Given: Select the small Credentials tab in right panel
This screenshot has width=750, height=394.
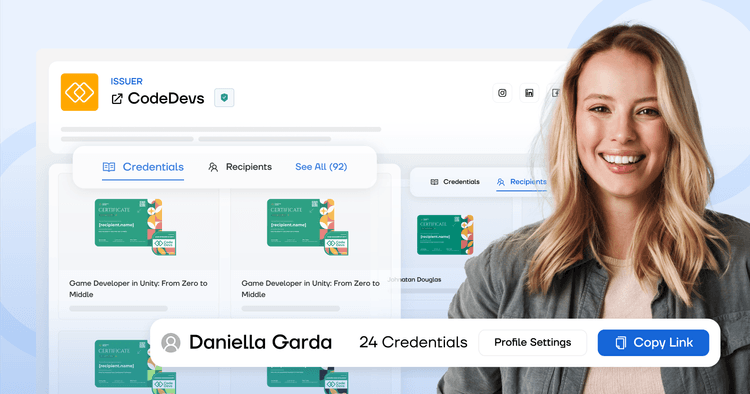Looking at the screenshot, I should tap(455, 182).
